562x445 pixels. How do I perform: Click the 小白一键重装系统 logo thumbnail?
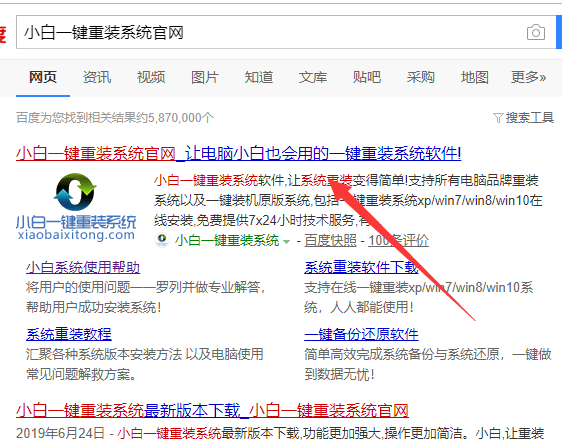tap(76, 206)
